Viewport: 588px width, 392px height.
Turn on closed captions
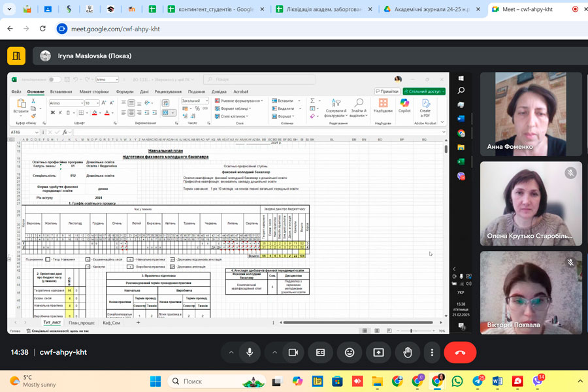321,352
